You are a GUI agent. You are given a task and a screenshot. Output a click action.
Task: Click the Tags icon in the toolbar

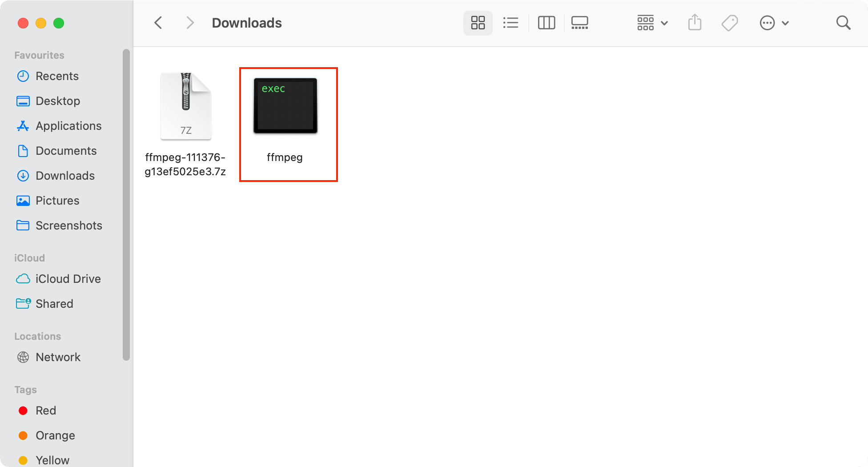[x=729, y=22]
